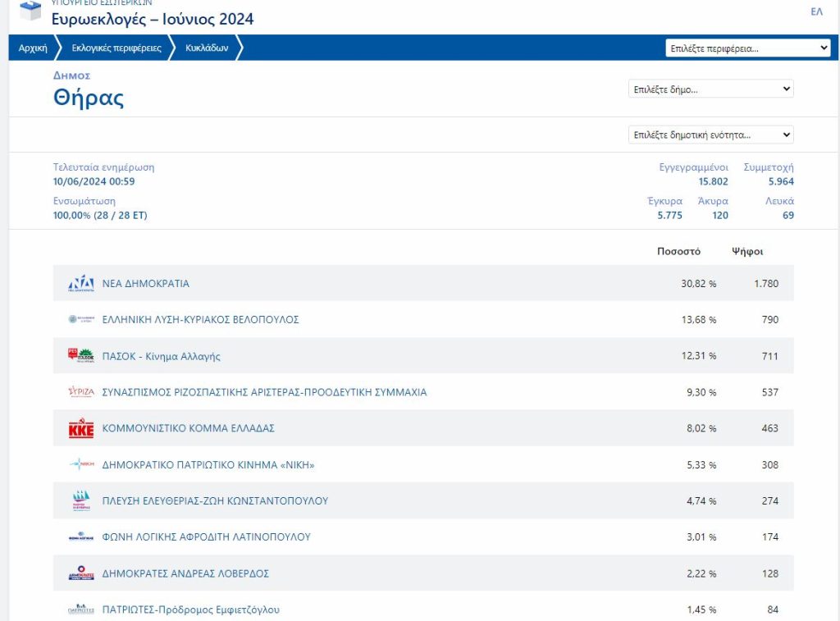
Task: Click the 174 vote count
Action: pyautogui.click(x=769, y=537)
